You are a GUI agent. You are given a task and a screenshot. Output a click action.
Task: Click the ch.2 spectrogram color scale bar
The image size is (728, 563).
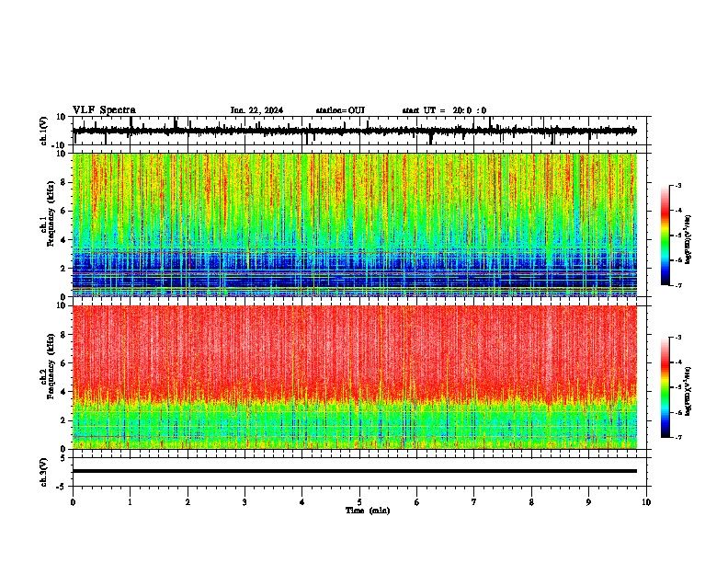click(665, 387)
